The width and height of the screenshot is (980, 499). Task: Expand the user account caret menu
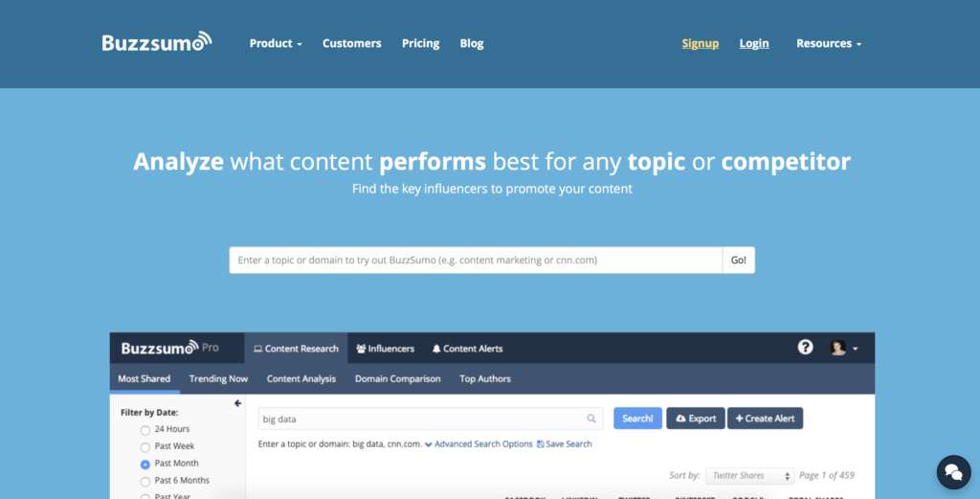click(x=855, y=349)
